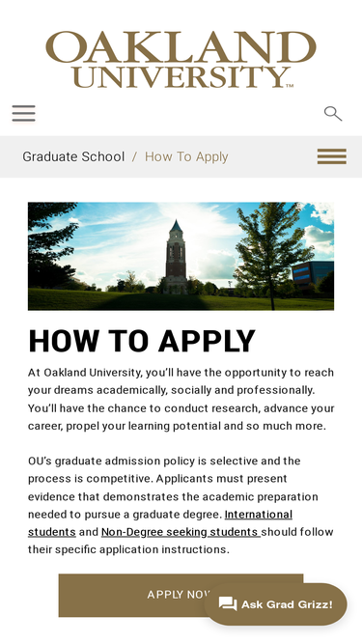Click the intro paragraph about Oakland University
The width and height of the screenshot is (362, 644).
click(181, 399)
